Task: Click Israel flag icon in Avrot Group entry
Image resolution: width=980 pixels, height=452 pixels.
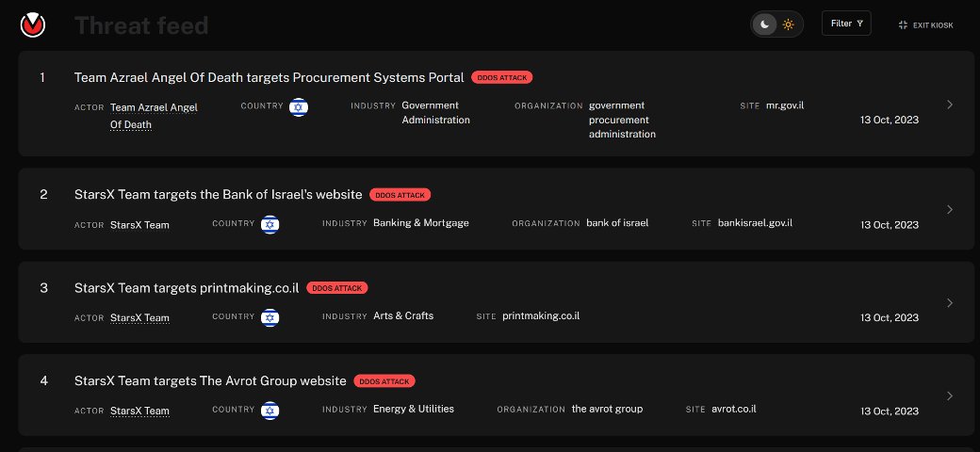Action: [x=270, y=411]
